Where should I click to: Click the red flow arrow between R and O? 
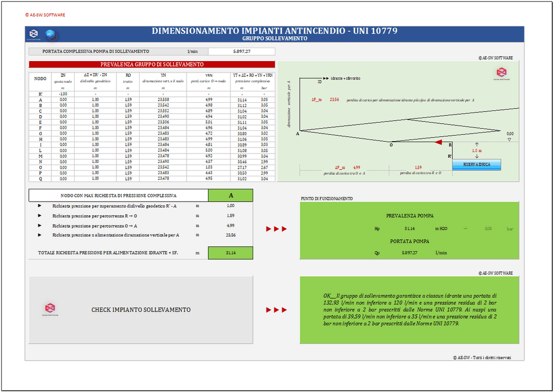pyautogui.click(x=439, y=143)
